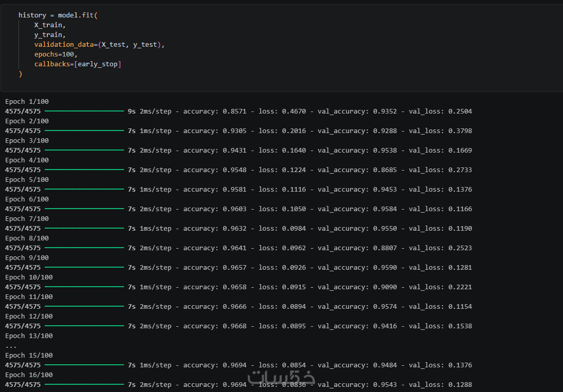Select the 'Epoch 10/100' output label
Image resolution: width=563 pixels, height=392 pixels.
[x=29, y=277]
